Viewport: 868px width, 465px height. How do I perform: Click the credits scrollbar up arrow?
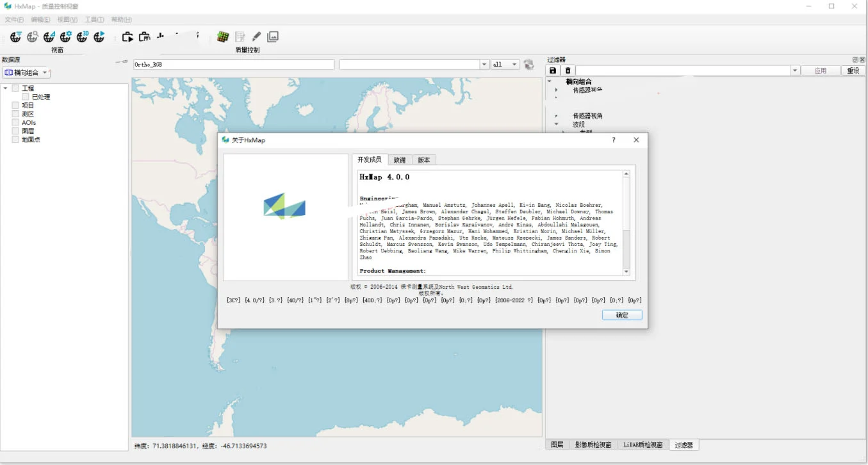(626, 174)
